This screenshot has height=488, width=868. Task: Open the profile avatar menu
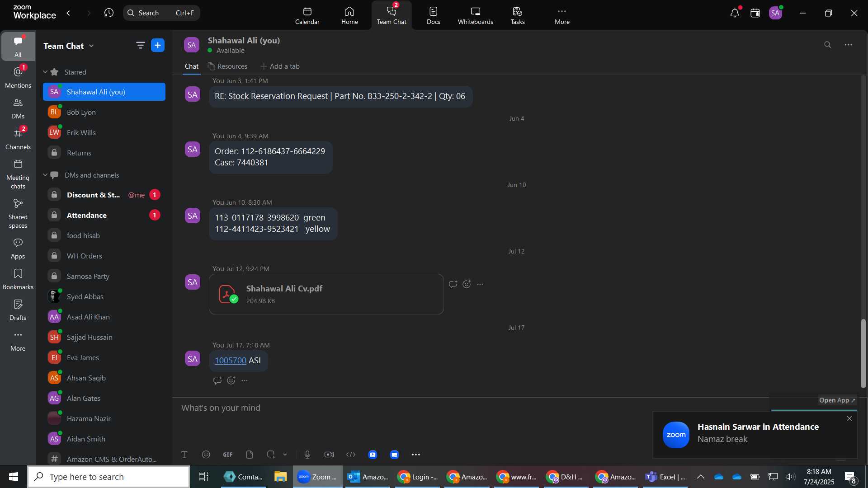coord(776,13)
